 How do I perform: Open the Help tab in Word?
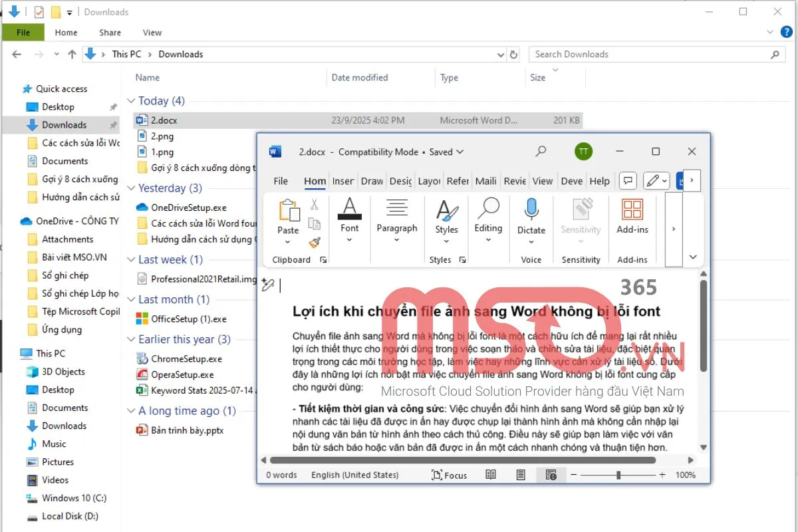click(x=600, y=181)
